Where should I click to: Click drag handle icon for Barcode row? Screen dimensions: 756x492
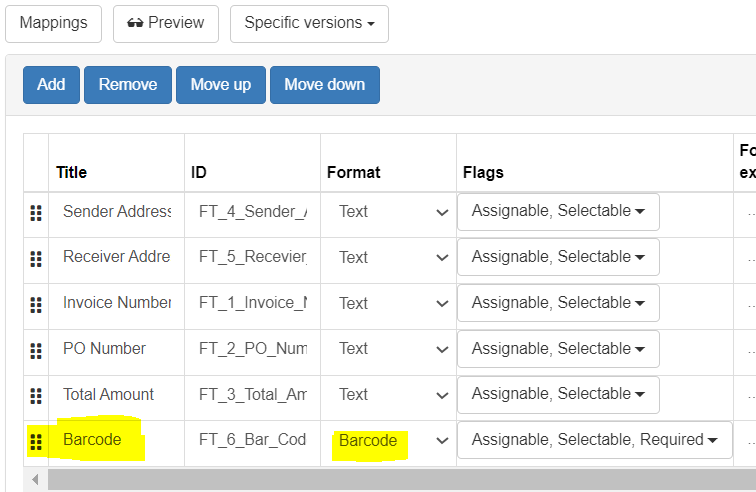tap(36, 442)
